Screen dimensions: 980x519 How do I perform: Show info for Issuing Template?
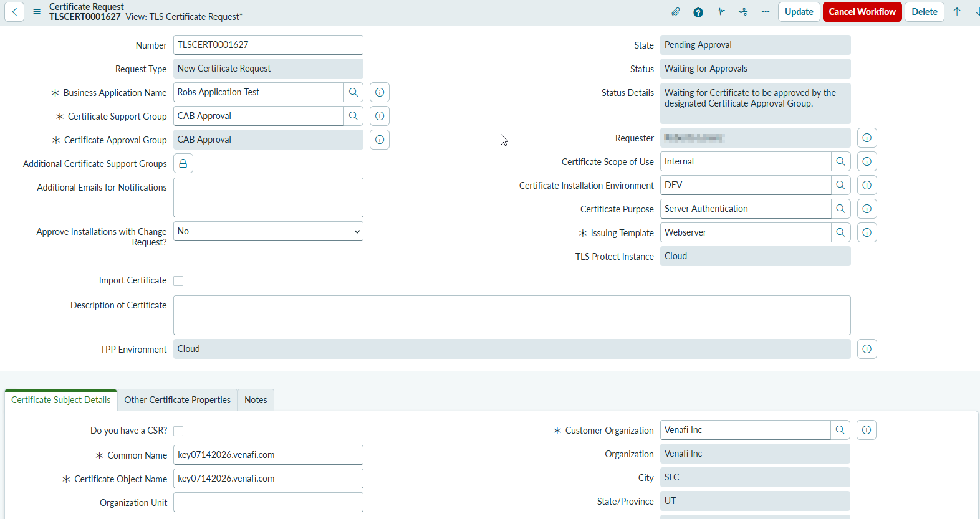(x=867, y=232)
